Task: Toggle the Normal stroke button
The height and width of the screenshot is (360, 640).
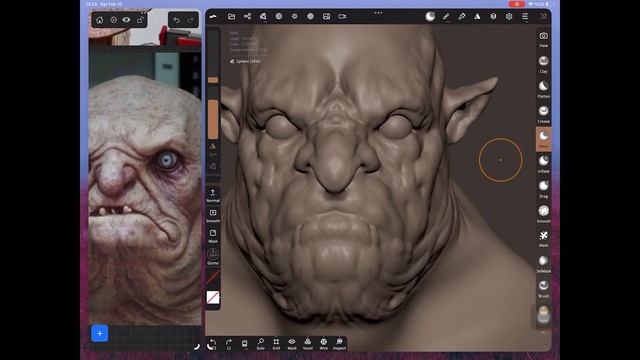Action: coord(213,195)
